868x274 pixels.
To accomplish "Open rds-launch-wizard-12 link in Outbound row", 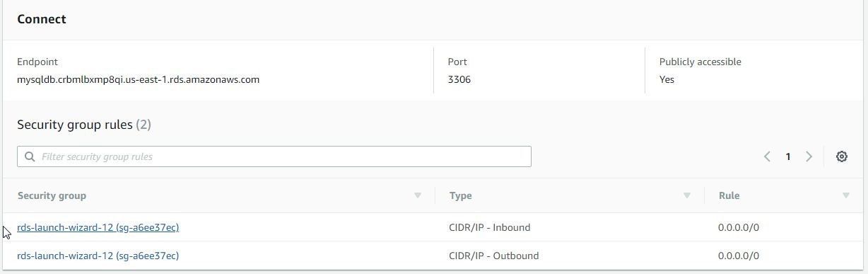I will tap(98, 256).
